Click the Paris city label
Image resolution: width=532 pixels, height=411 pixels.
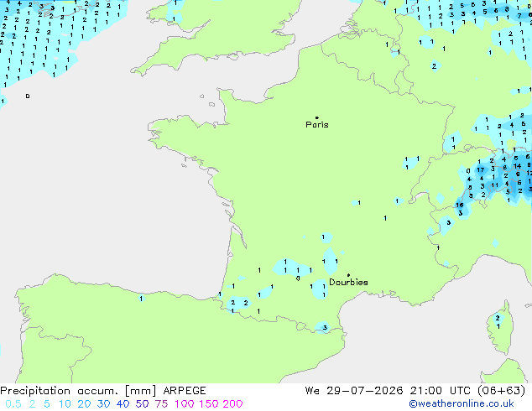click(317, 125)
